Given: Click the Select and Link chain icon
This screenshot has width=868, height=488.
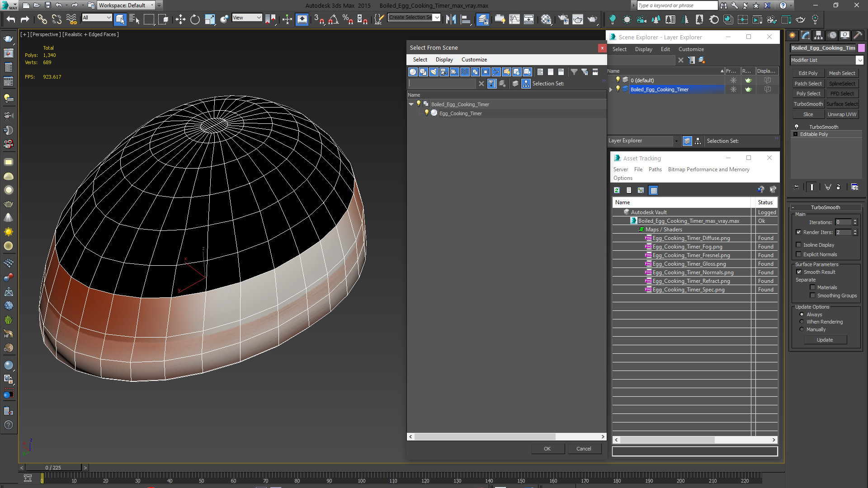Looking at the screenshot, I should tap(42, 19).
